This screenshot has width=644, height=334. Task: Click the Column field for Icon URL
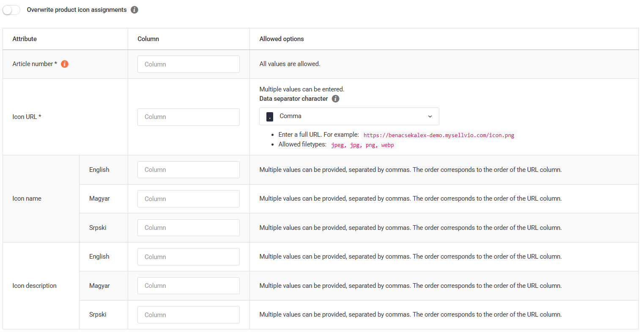[x=189, y=117]
